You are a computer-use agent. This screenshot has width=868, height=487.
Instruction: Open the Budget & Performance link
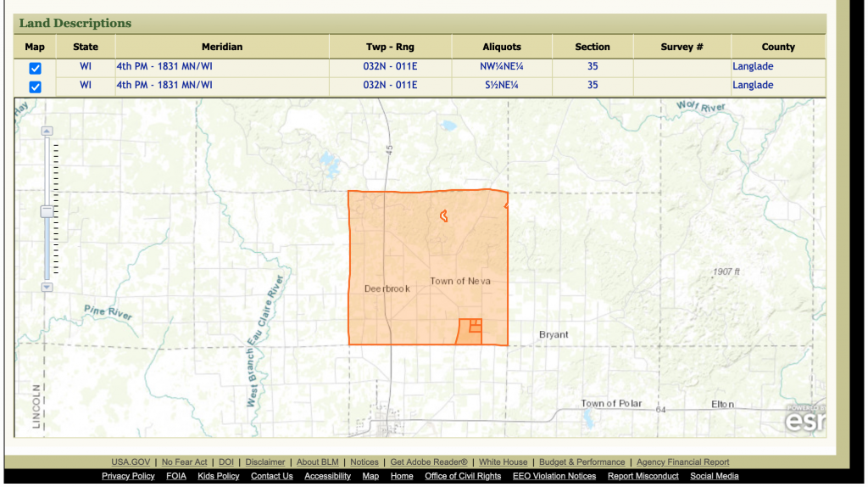pyautogui.click(x=581, y=462)
